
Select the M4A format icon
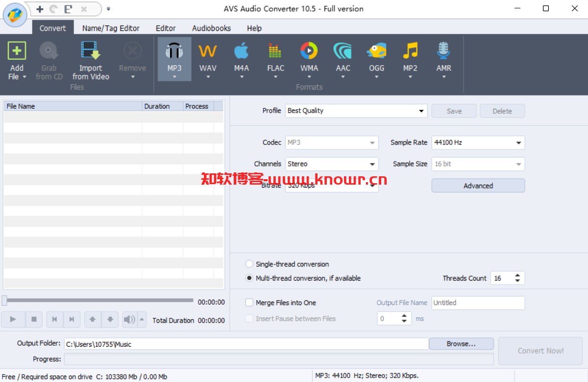pos(241,50)
